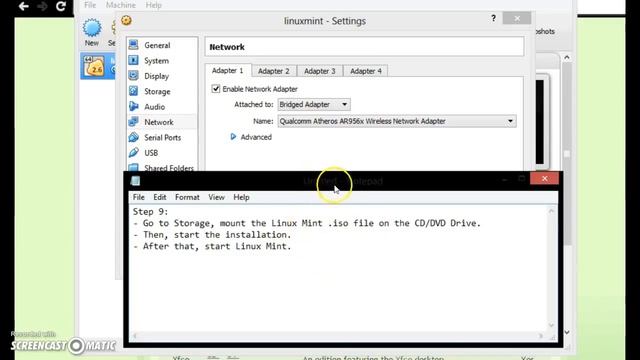
Task: Close the Notepad window
Action: coord(544,178)
